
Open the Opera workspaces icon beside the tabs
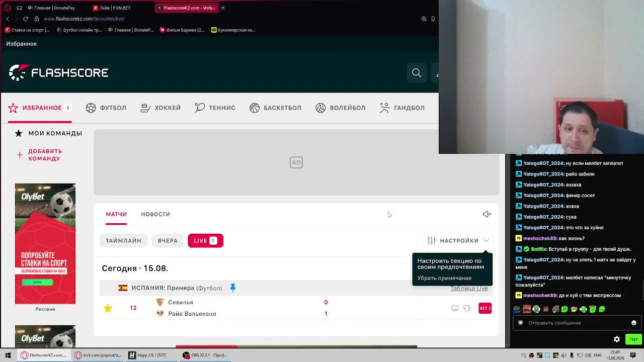point(19,8)
